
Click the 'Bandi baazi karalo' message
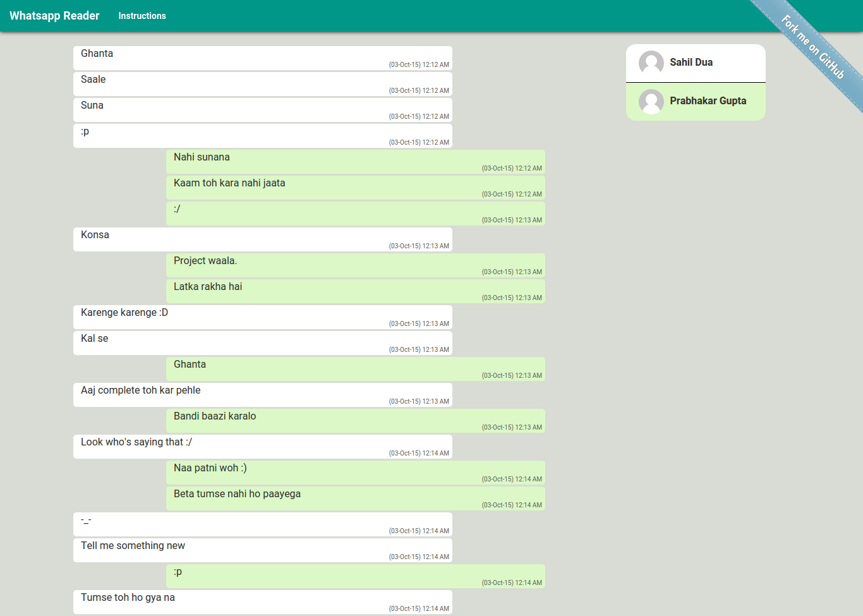tap(355, 421)
